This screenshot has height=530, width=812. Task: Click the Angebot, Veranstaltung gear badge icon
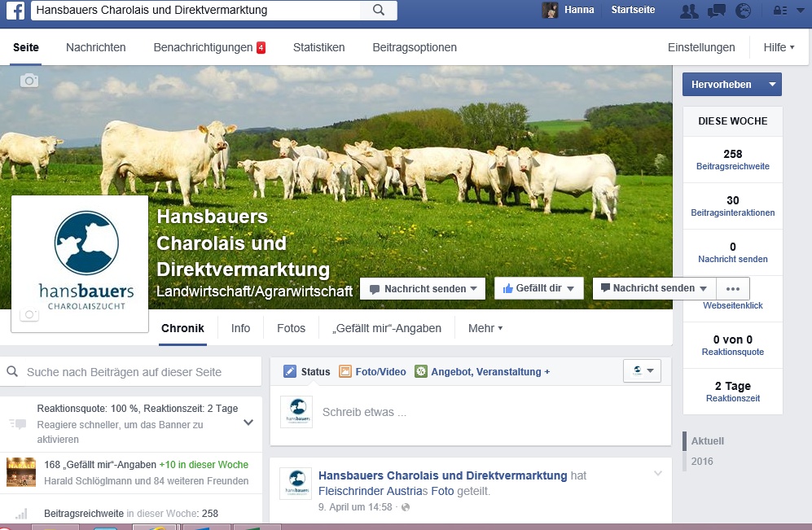tap(421, 371)
